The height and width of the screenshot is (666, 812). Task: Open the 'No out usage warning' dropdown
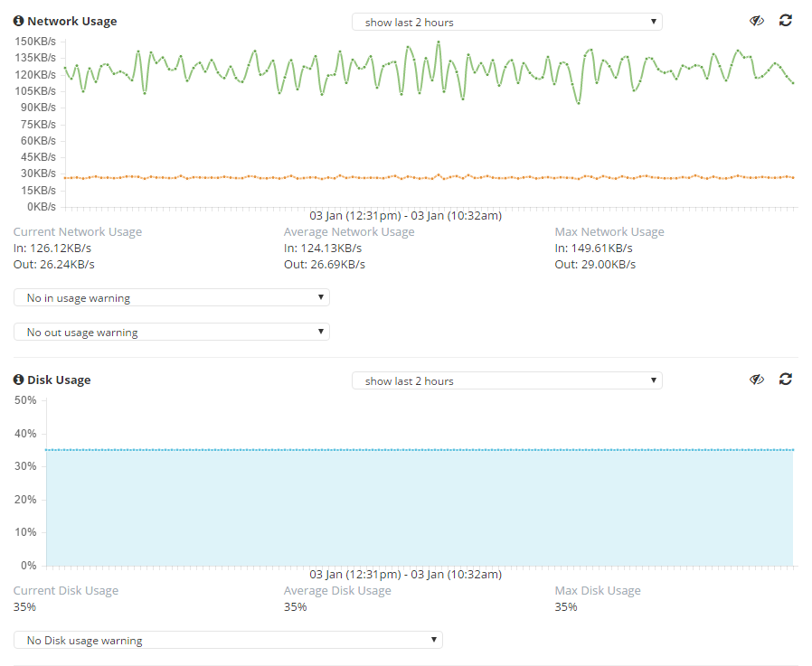[x=172, y=332]
